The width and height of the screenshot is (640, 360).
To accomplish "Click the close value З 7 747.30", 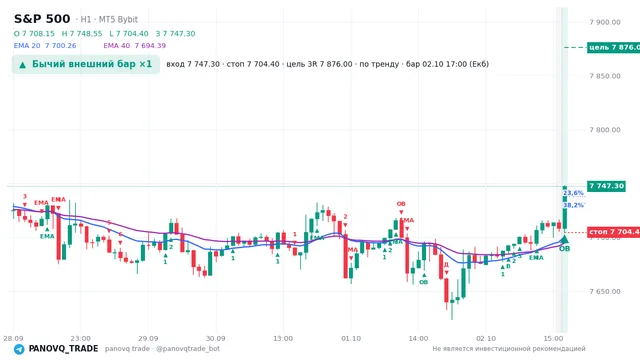I will tap(176, 34).
